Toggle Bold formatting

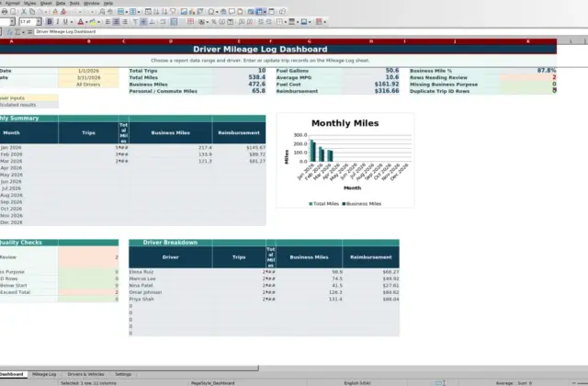pos(49,22)
